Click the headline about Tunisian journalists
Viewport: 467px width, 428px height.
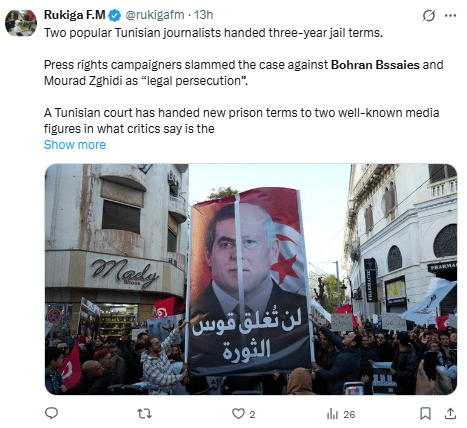(213, 33)
